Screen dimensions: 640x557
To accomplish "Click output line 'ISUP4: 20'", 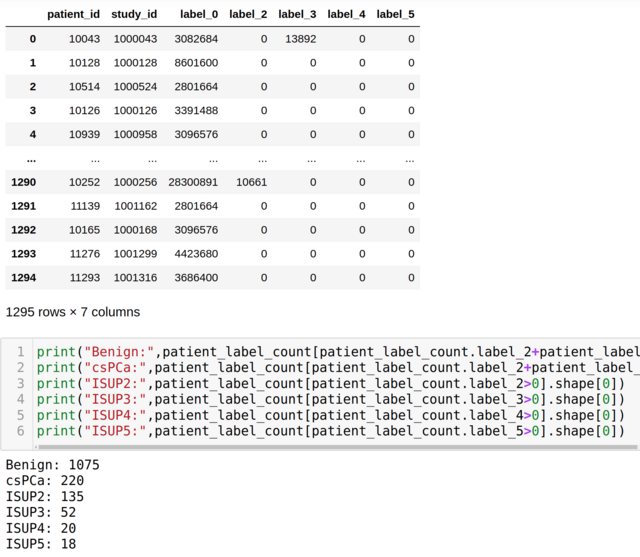I will [x=41, y=528].
